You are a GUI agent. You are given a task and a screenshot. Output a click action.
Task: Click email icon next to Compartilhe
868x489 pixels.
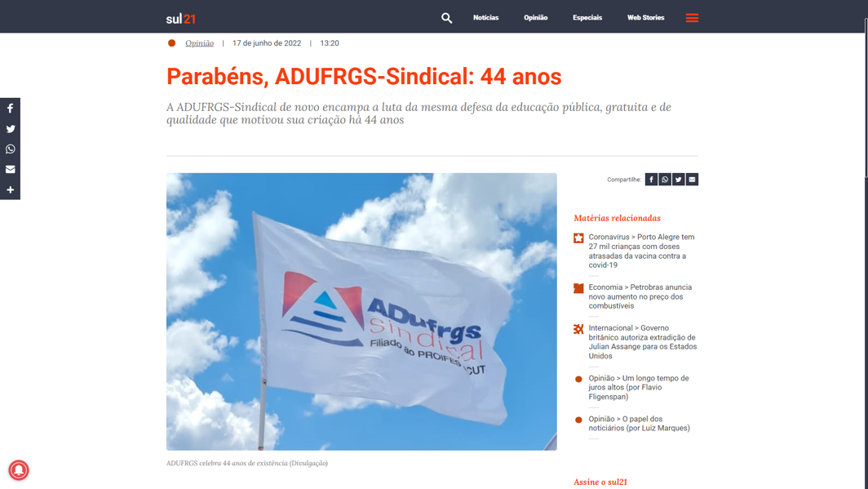point(692,180)
